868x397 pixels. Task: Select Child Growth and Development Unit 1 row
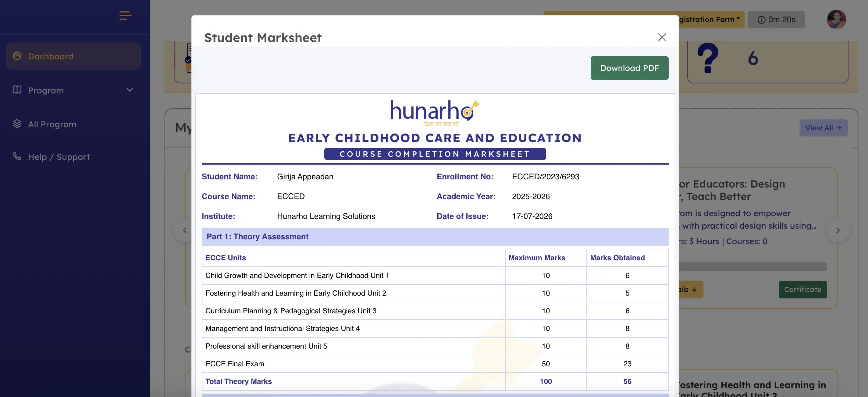tap(435, 276)
